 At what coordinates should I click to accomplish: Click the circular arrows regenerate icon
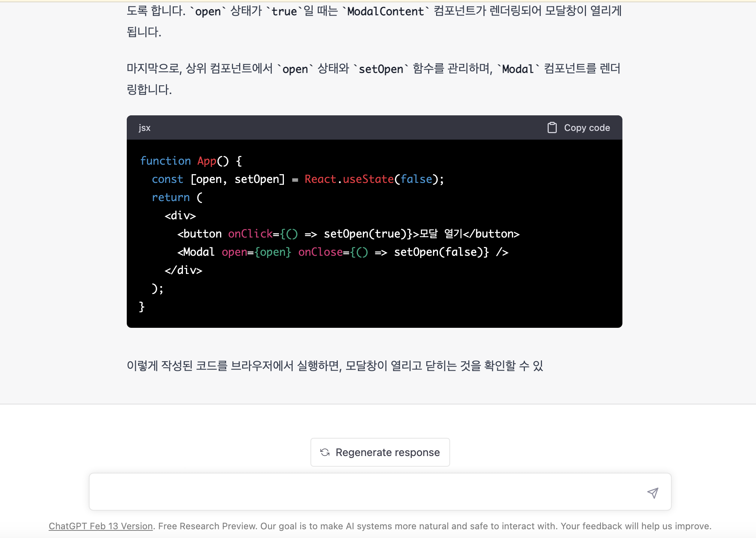coord(325,452)
